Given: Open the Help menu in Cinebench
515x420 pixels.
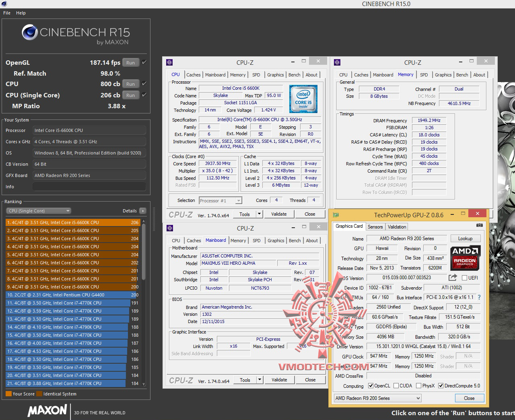Looking at the screenshot, I should 21,13.
